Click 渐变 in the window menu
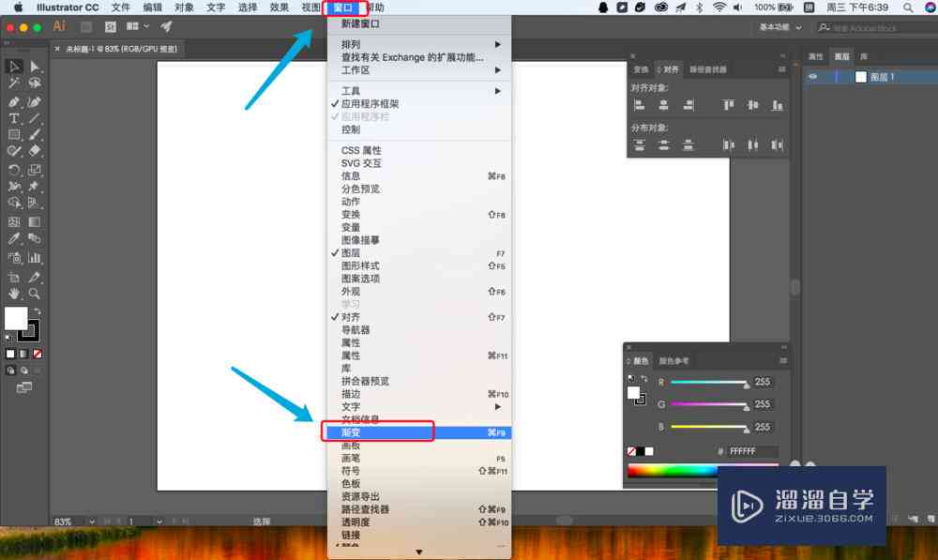This screenshot has height=560, width=938. point(418,432)
